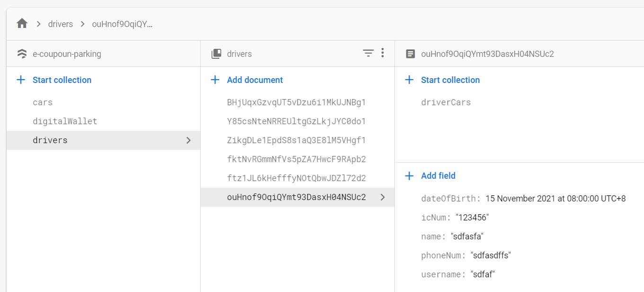Select the username field name
Viewport: 644px width, 292px height.
[x=443, y=274]
